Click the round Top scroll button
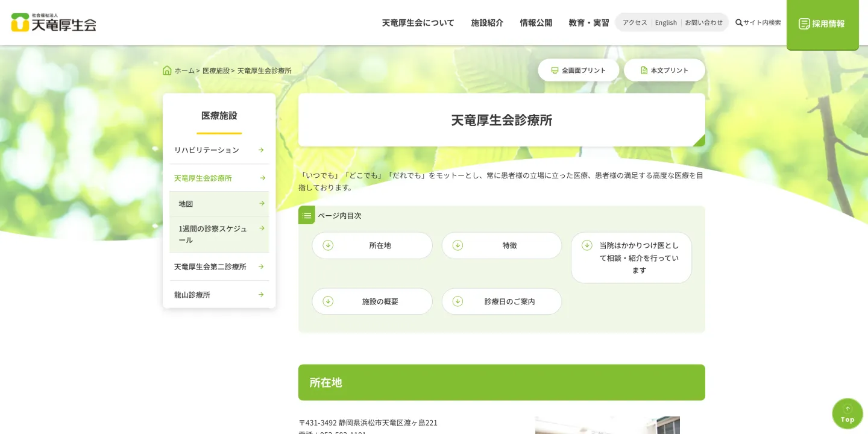The image size is (868, 434). [848, 414]
